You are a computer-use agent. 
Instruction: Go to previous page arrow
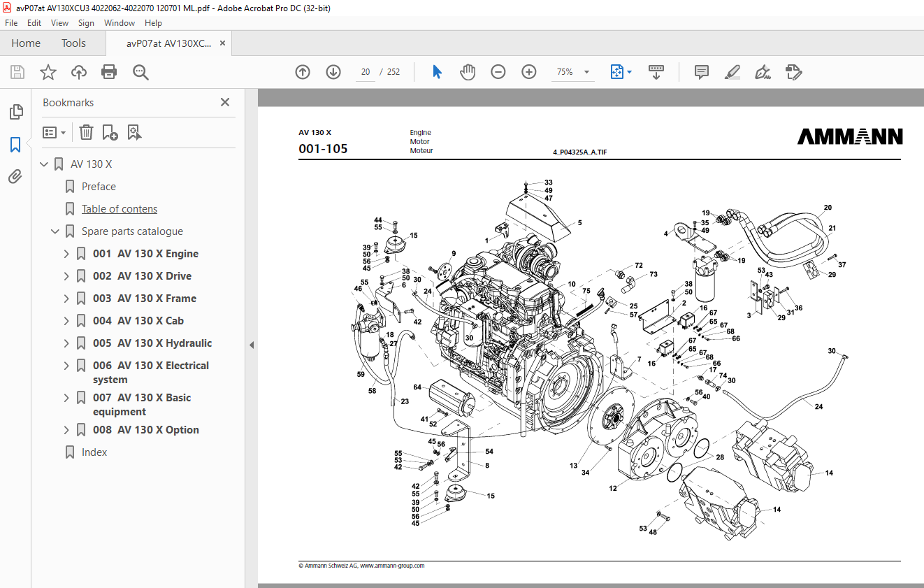coord(303,72)
